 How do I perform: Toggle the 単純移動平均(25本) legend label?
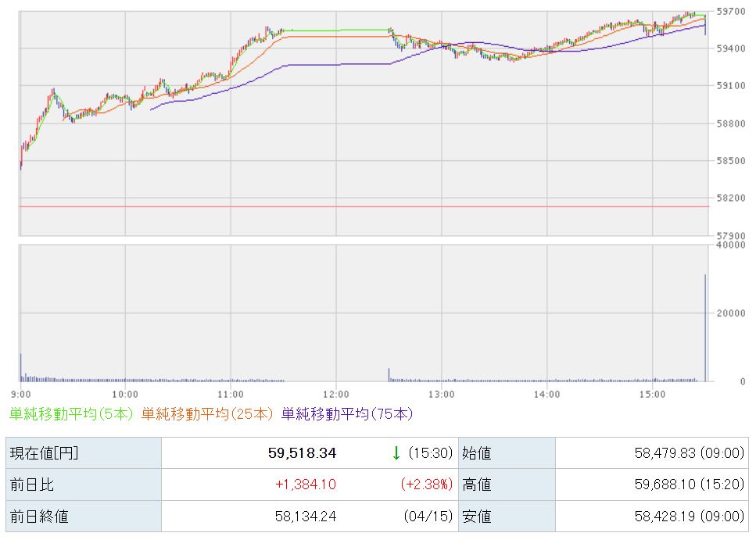click(207, 414)
